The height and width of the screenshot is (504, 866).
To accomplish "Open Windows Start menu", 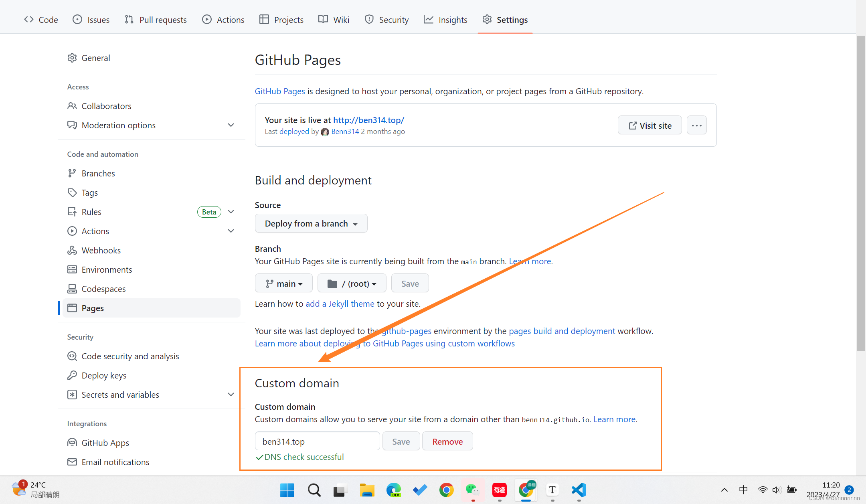I will pos(287,490).
